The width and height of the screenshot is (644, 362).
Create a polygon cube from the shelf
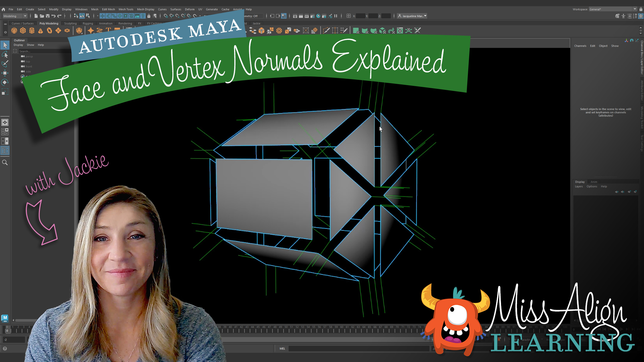[23, 31]
